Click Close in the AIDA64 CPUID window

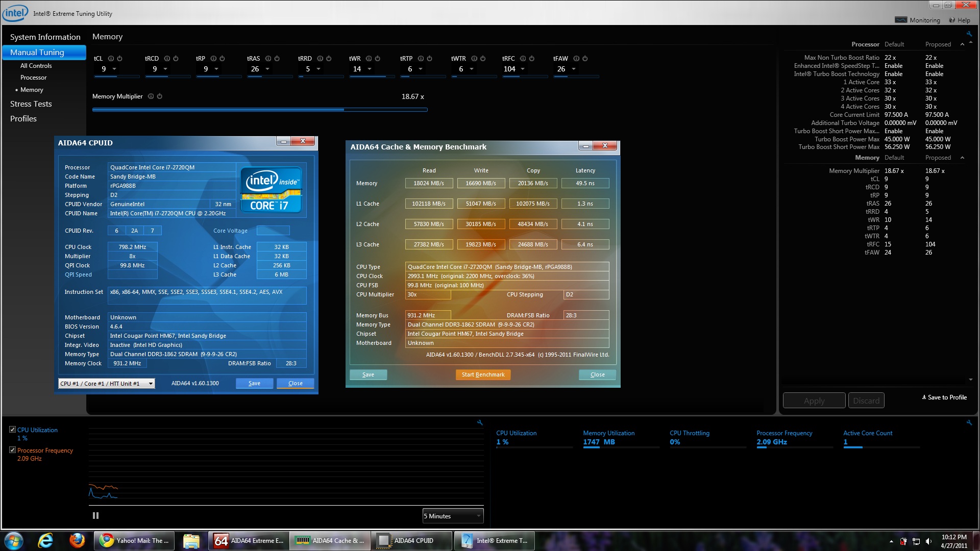click(296, 384)
